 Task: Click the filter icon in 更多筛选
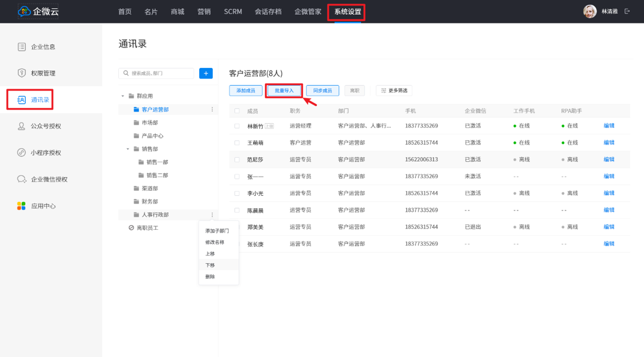(384, 90)
